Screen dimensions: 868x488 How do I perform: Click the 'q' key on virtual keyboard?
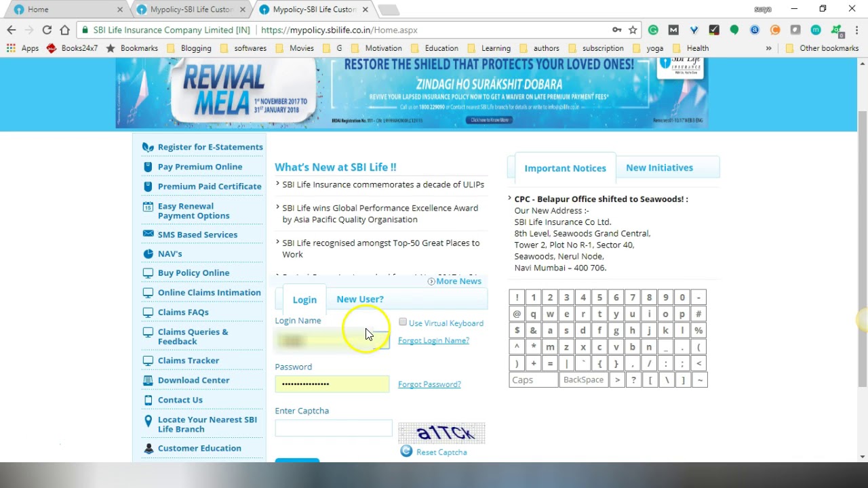click(534, 314)
